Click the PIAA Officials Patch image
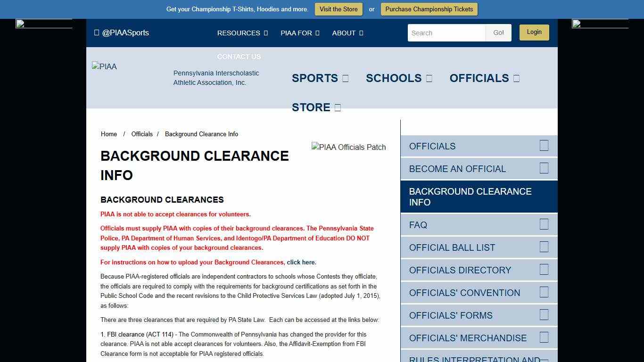 click(x=348, y=147)
